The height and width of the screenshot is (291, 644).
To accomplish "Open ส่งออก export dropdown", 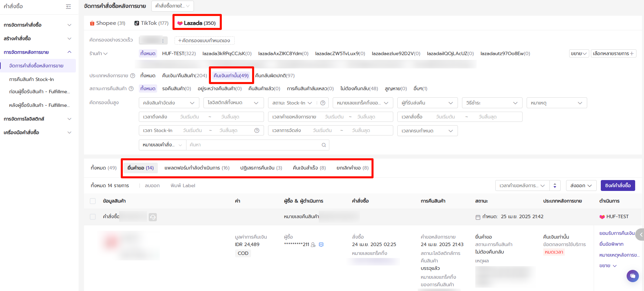I will (x=581, y=185).
